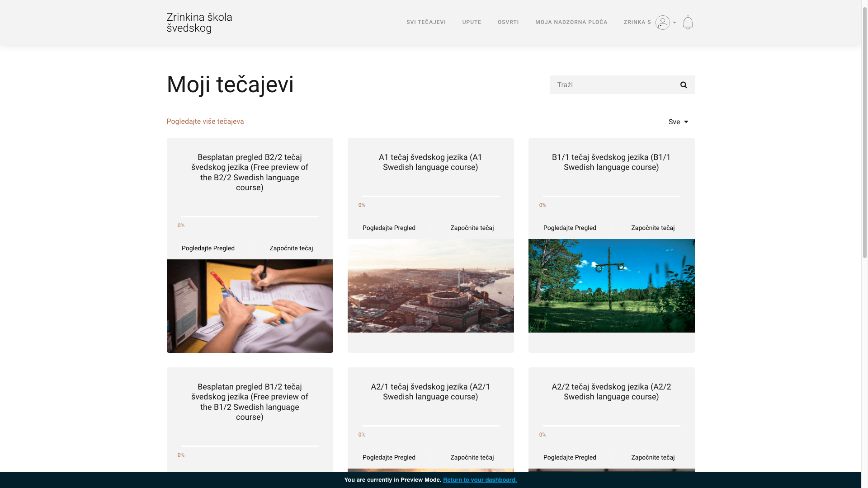Viewport: 868px width, 488px height.
Task: Open the notifications bell
Action: point(688,23)
